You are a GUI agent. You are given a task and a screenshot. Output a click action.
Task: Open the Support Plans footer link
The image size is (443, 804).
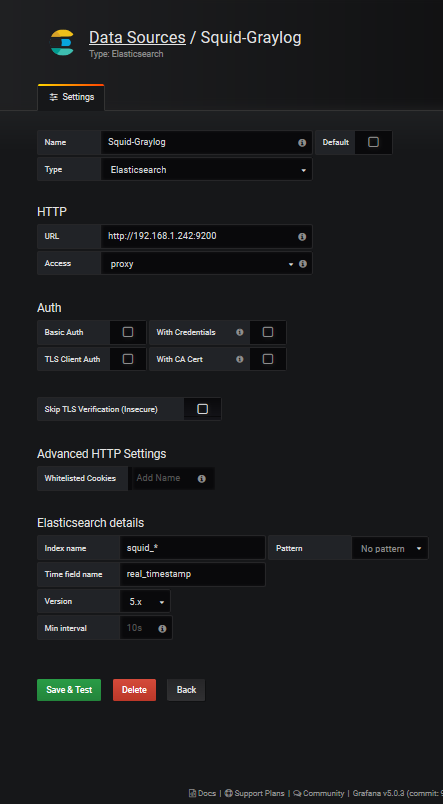coord(254,793)
